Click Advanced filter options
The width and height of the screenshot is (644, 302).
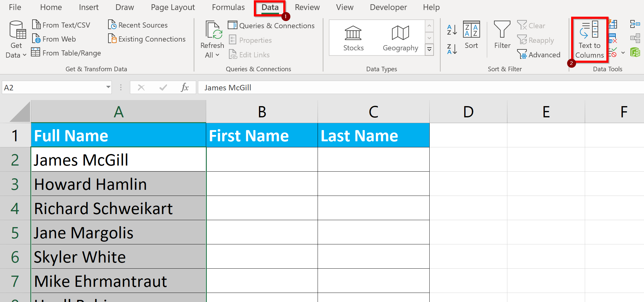click(x=540, y=55)
